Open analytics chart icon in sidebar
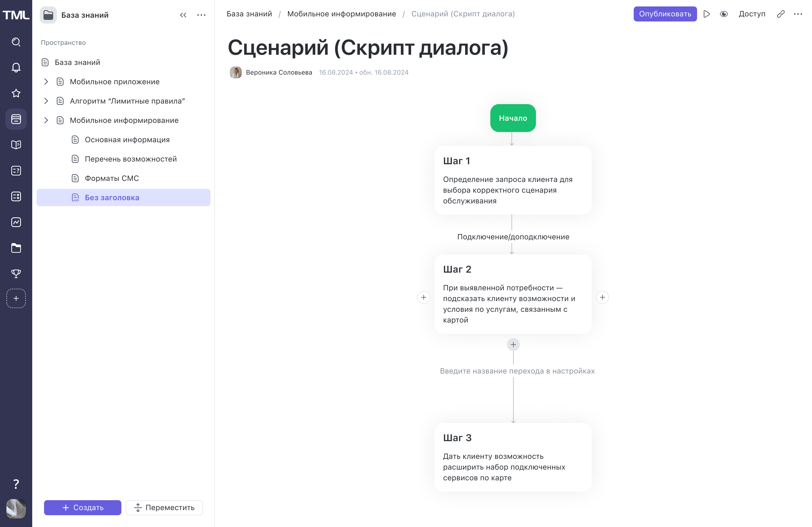 coord(16,222)
